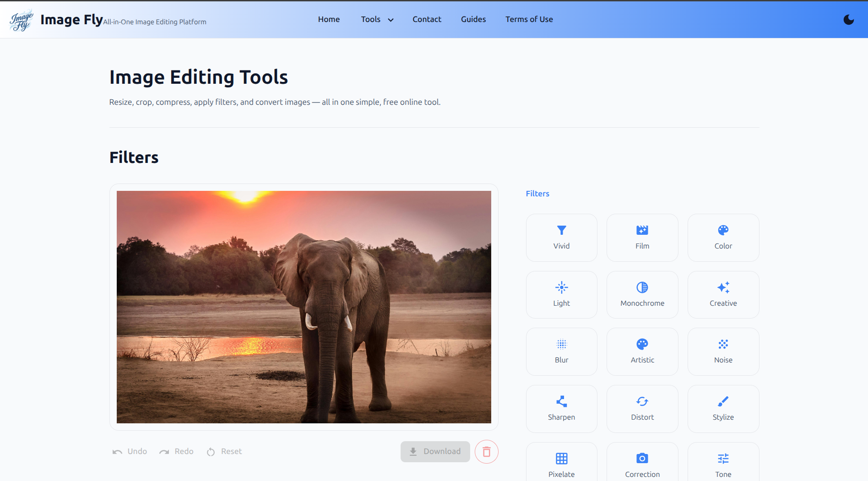868x481 pixels.
Task: Click the Image Fly logo
Action: pos(22,20)
